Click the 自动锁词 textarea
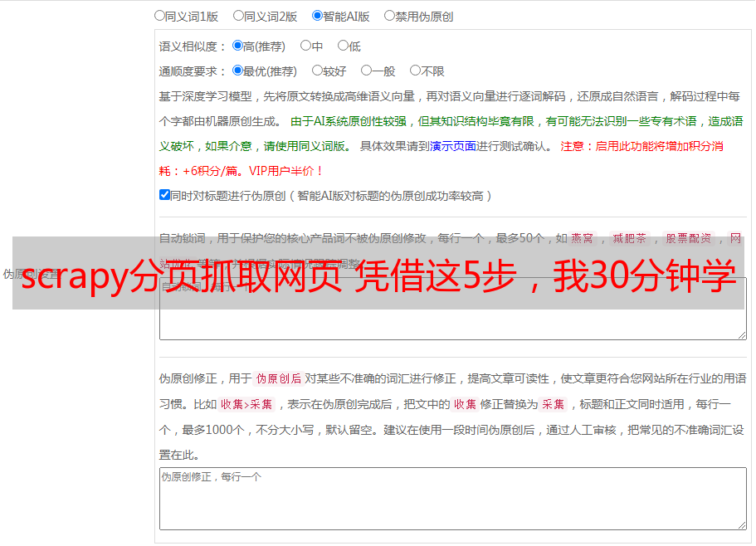756x546 pixels. [453, 309]
